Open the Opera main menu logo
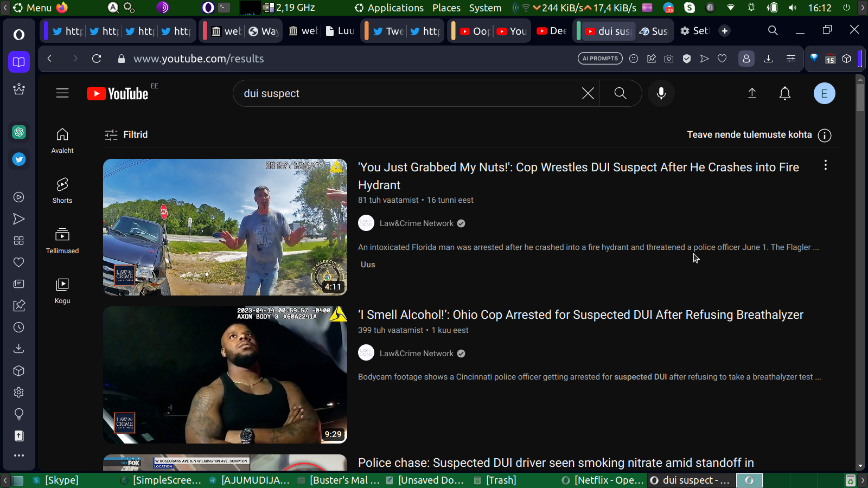This screenshot has width=868, height=488. [19, 35]
